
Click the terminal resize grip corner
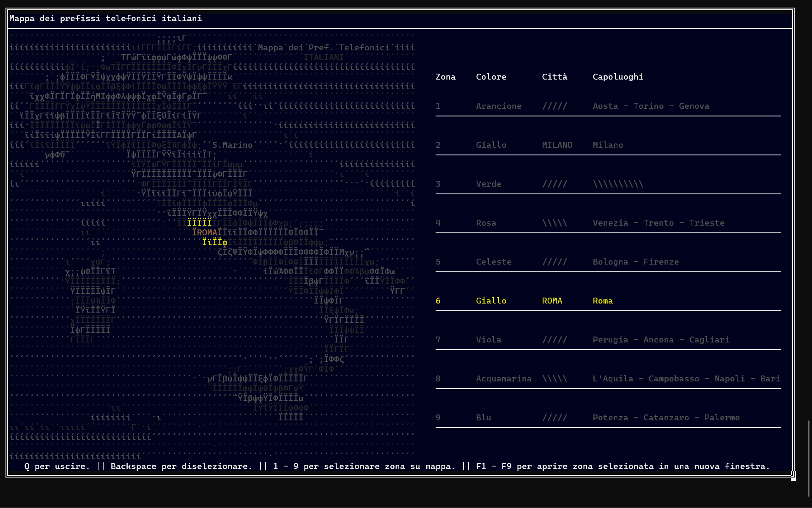793,476
